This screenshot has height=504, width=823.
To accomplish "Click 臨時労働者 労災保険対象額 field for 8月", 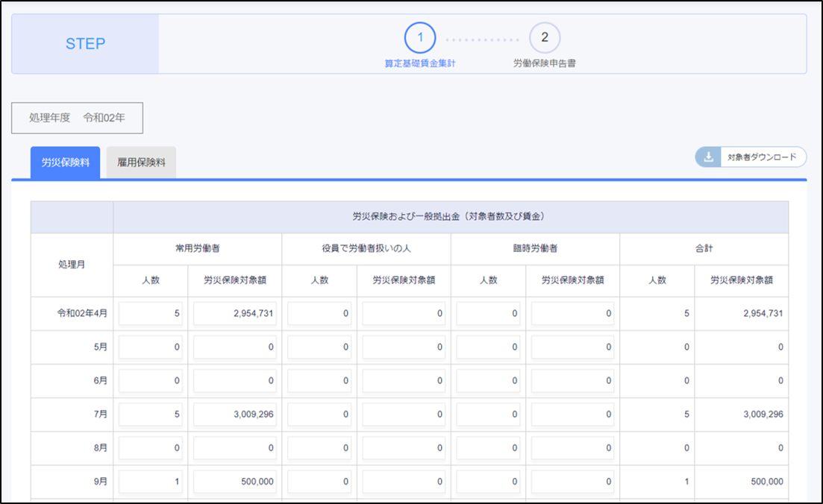I will pos(572,448).
